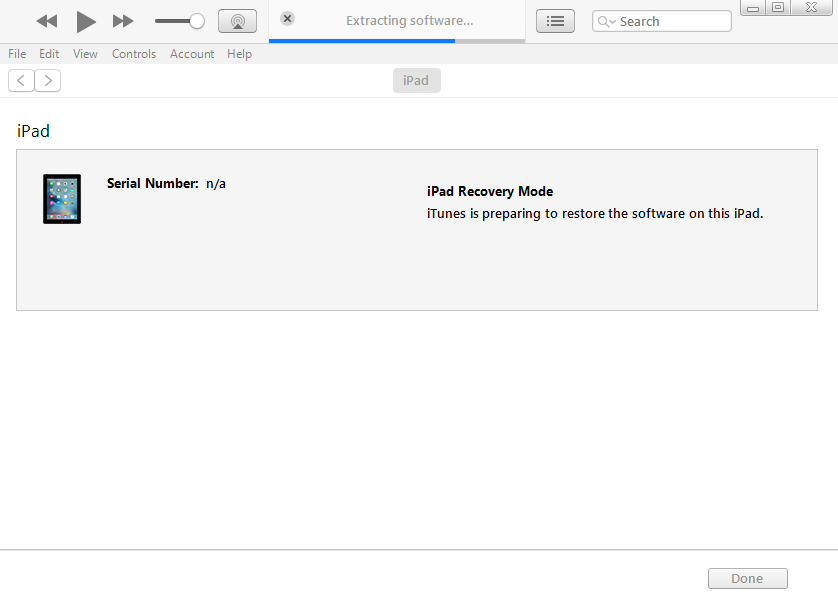Open the AirPlay output menu
Viewport: 838px width, 602px height.
coord(237,21)
